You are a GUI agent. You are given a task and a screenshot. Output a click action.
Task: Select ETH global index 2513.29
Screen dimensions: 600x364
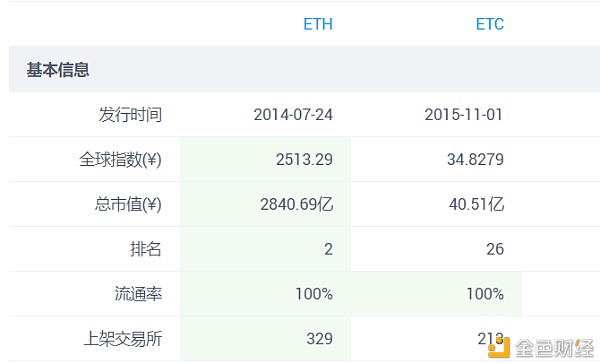(304, 160)
